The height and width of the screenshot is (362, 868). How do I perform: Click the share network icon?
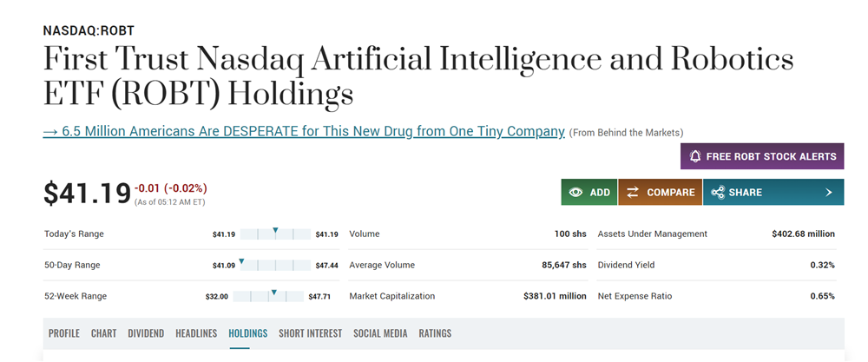click(x=718, y=193)
